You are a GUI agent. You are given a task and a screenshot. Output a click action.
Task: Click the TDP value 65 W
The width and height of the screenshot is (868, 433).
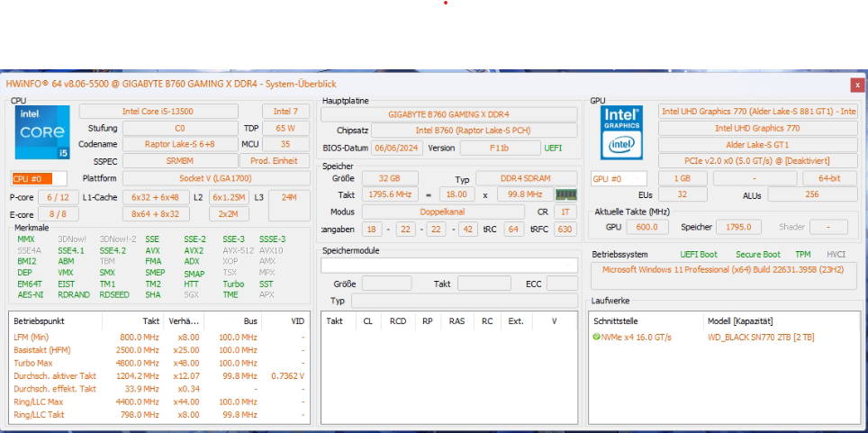coord(285,128)
